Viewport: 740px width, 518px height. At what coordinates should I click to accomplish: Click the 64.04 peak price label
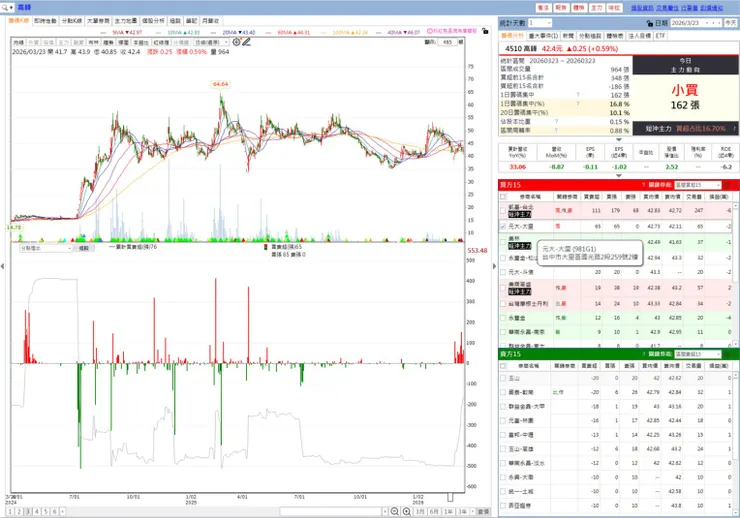point(220,84)
